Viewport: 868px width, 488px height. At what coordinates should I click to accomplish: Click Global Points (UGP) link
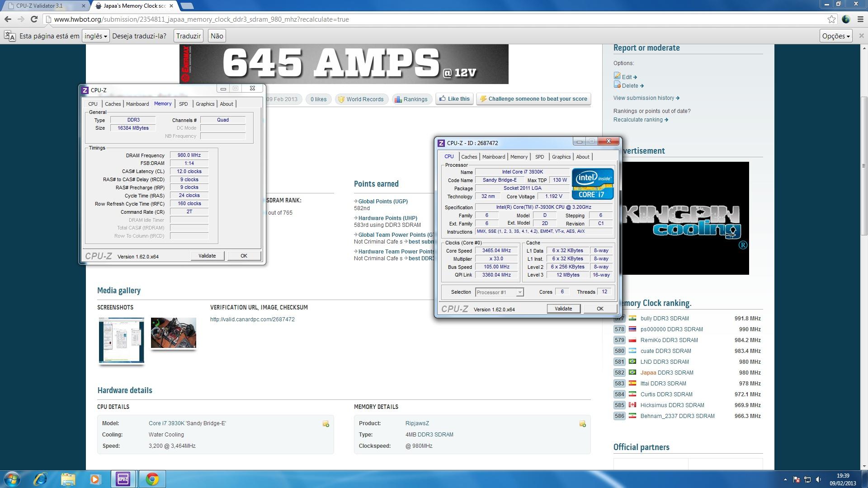(383, 202)
